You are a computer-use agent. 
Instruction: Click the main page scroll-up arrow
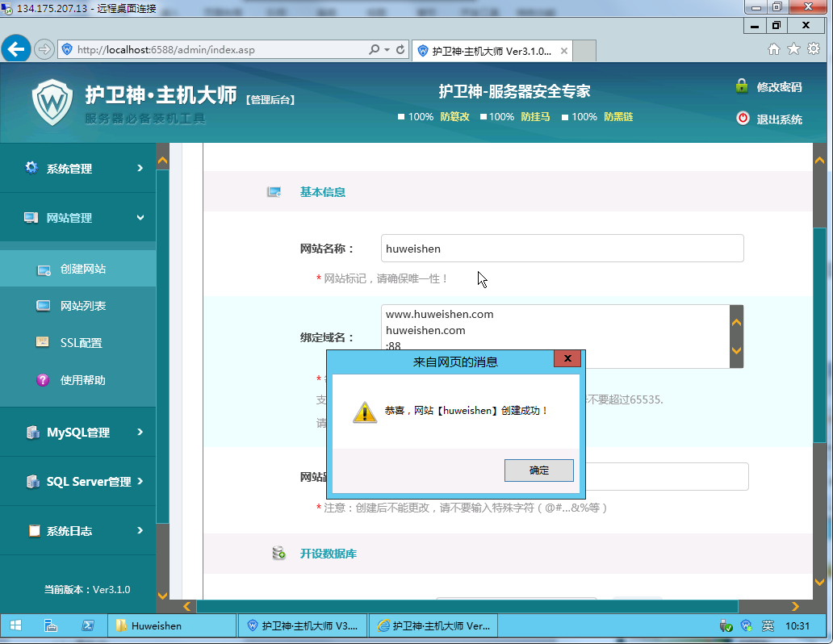(x=820, y=160)
